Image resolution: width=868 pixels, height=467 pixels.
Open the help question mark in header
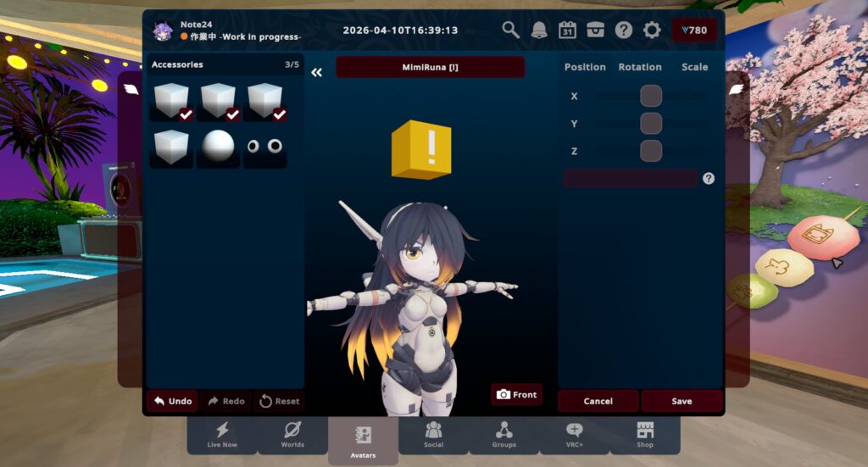(624, 31)
